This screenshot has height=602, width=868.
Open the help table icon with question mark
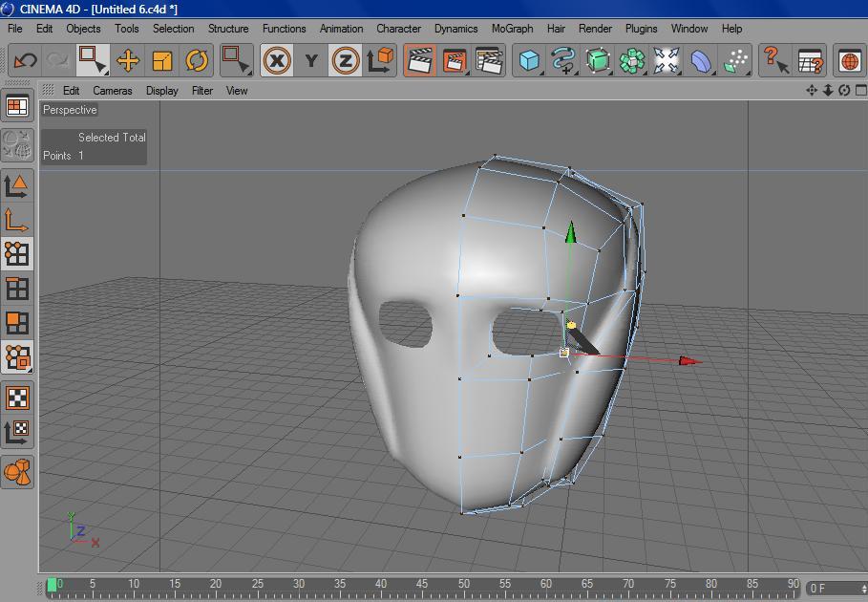[x=810, y=60]
